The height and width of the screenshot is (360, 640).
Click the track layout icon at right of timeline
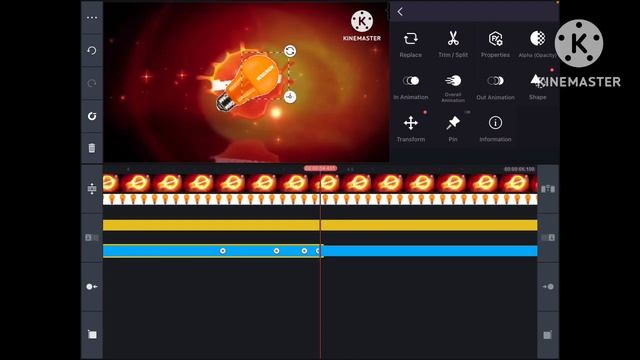coord(548,189)
